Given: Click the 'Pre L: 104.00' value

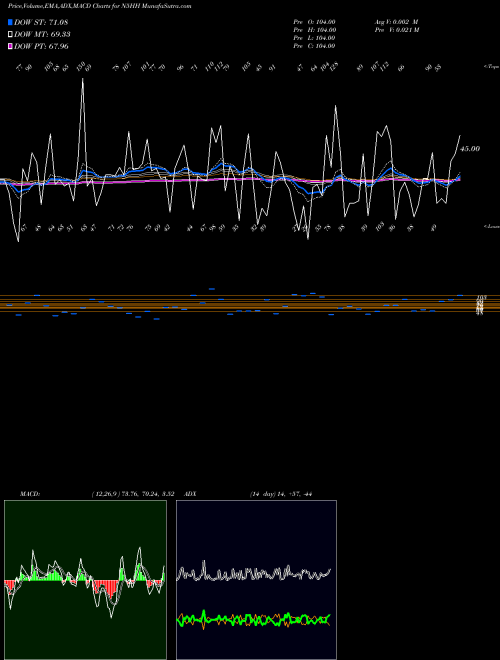Looking at the screenshot, I should pyautogui.click(x=314, y=37).
